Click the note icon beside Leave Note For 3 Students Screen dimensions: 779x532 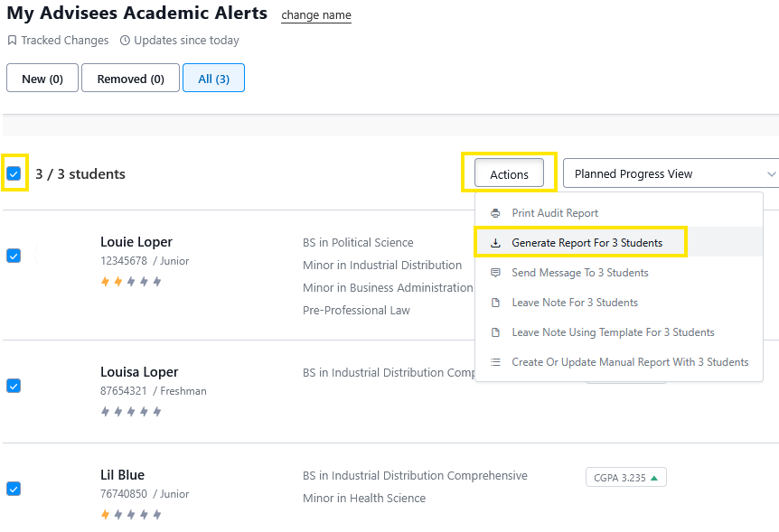495,303
